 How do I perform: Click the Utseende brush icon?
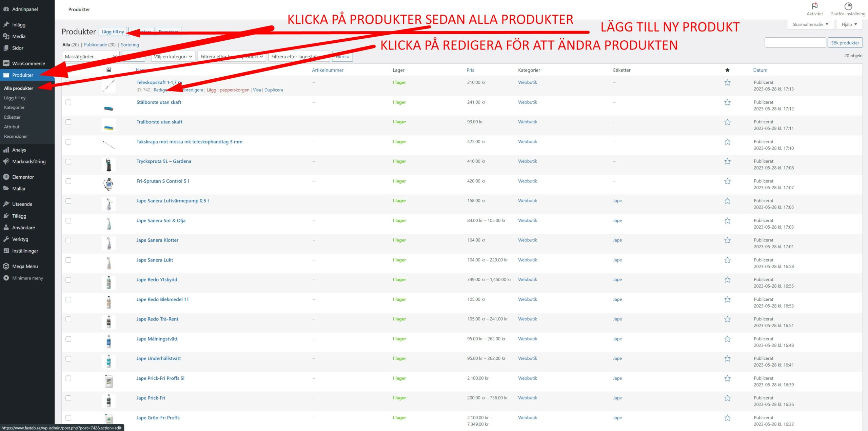point(6,204)
